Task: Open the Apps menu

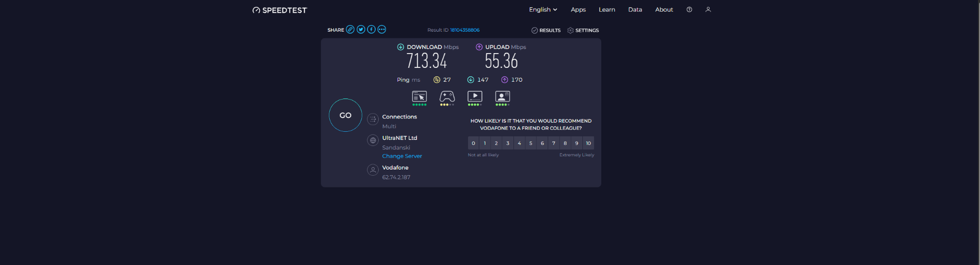Action: click(578, 10)
